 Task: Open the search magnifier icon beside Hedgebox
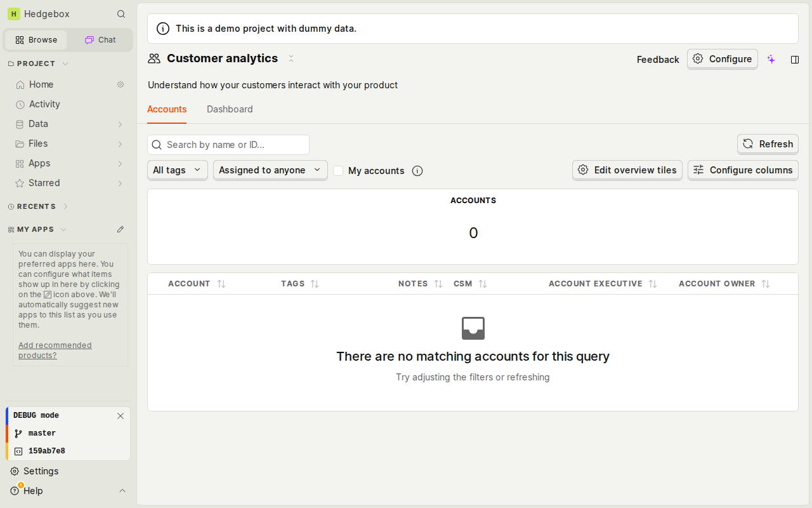[x=121, y=14]
